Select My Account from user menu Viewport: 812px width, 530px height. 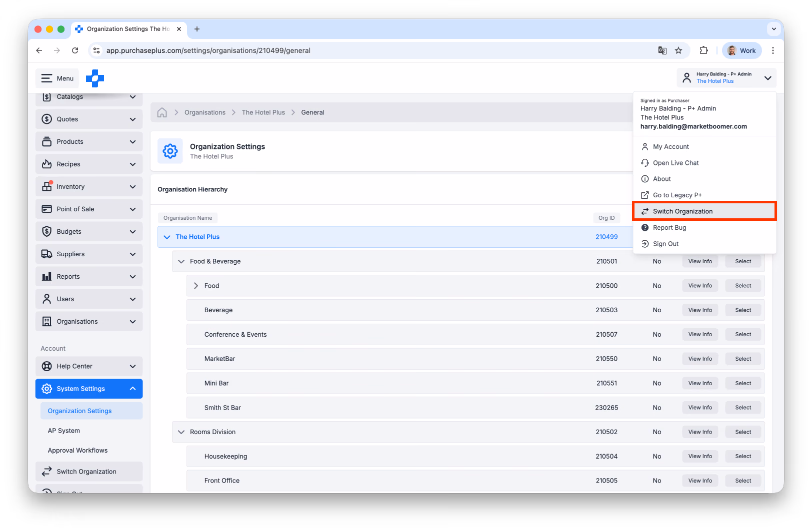(704, 147)
